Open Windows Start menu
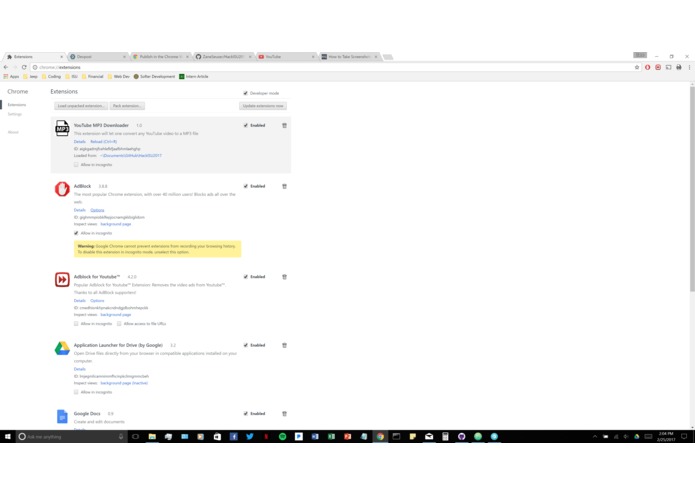Screen dimensions: 695x494 [8, 436]
